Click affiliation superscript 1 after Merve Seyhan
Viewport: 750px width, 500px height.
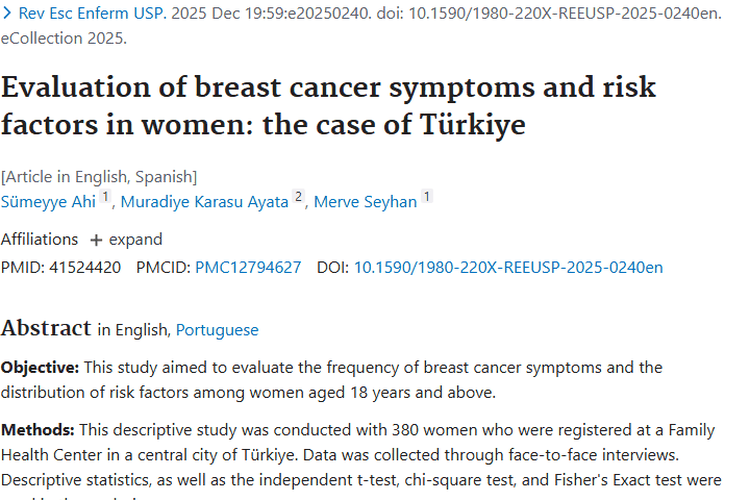[427, 197]
